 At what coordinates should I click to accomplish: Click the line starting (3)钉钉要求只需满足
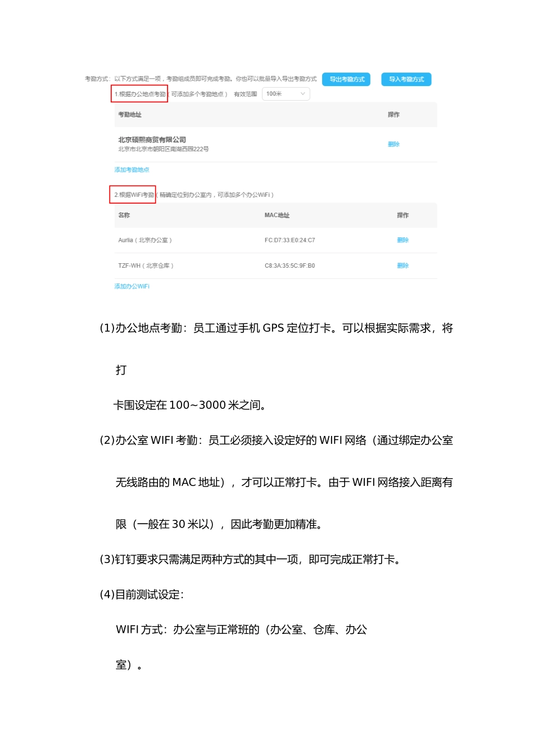pos(251,560)
